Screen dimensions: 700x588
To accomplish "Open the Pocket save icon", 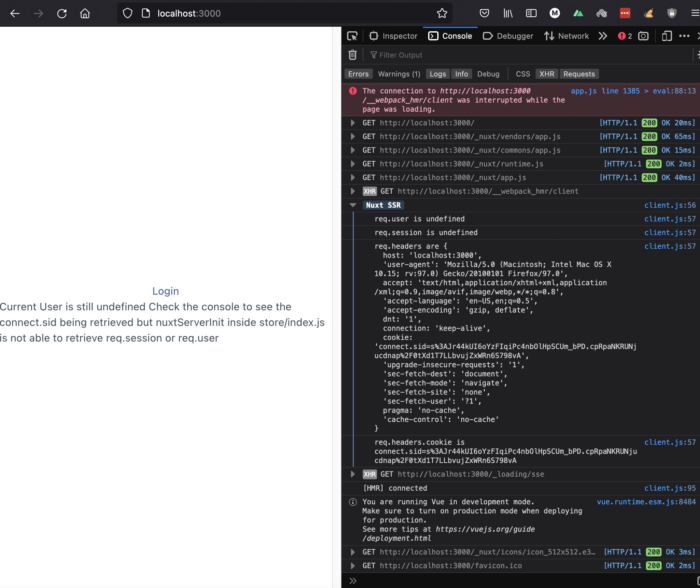I will pos(484,13).
